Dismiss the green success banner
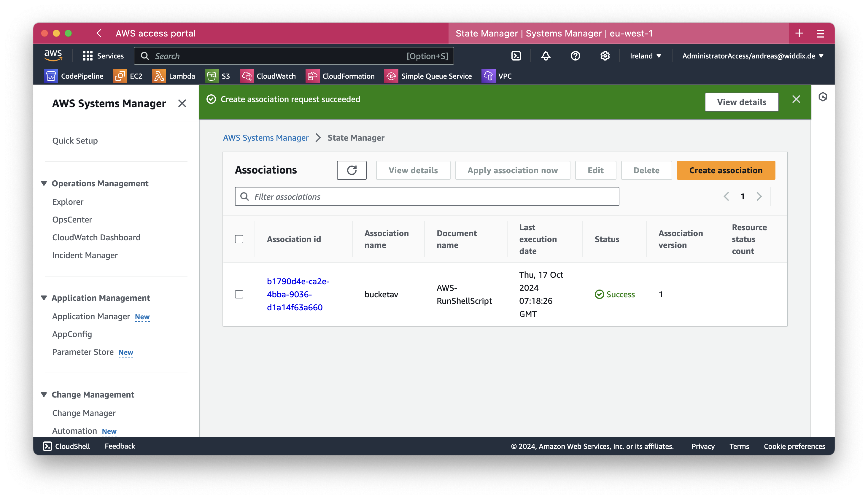The height and width of the screenshot is (499, 868). (x=796, y=99)
